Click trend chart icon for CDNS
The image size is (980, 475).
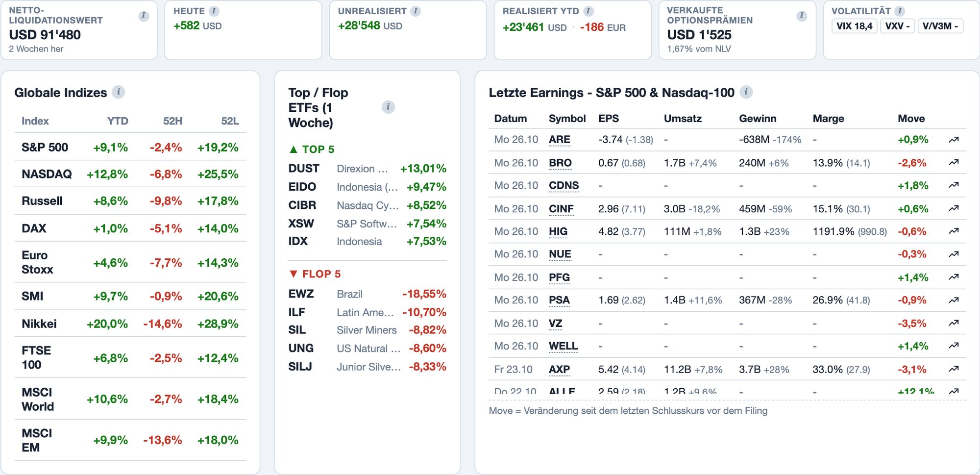coord(954,185)
